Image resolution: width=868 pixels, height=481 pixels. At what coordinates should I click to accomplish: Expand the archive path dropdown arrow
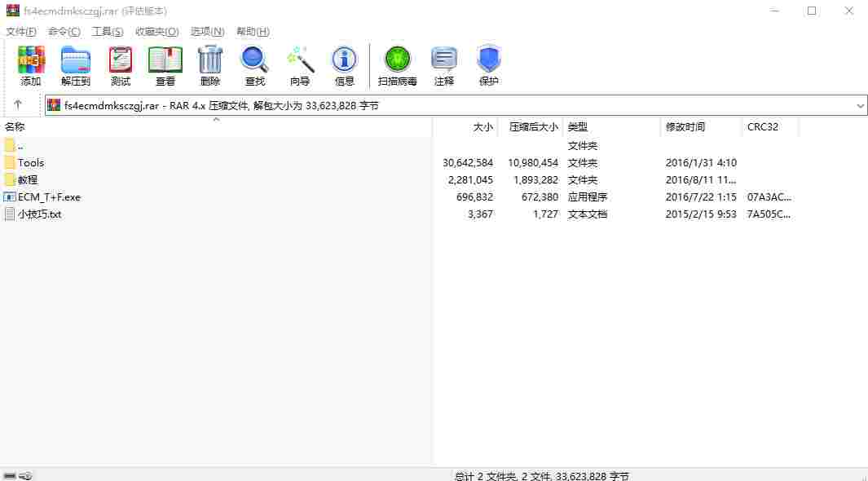pos(860,105)
